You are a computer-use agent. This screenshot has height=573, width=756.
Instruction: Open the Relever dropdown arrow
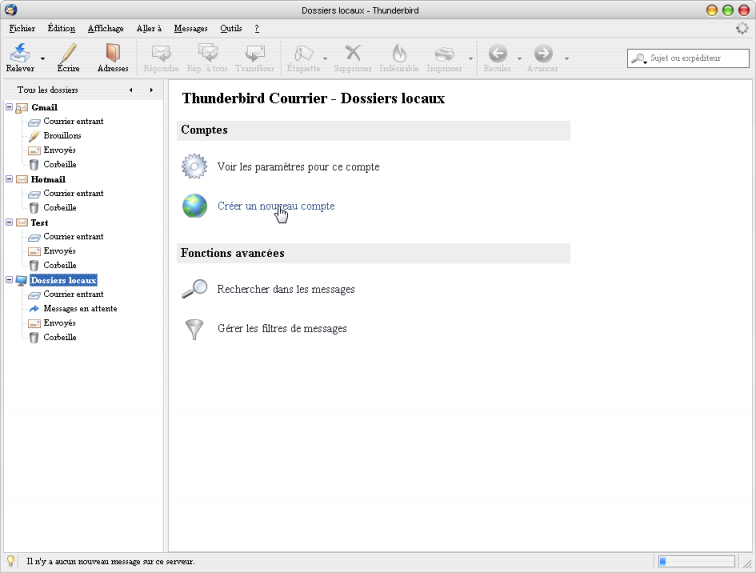tap(42, 58)
